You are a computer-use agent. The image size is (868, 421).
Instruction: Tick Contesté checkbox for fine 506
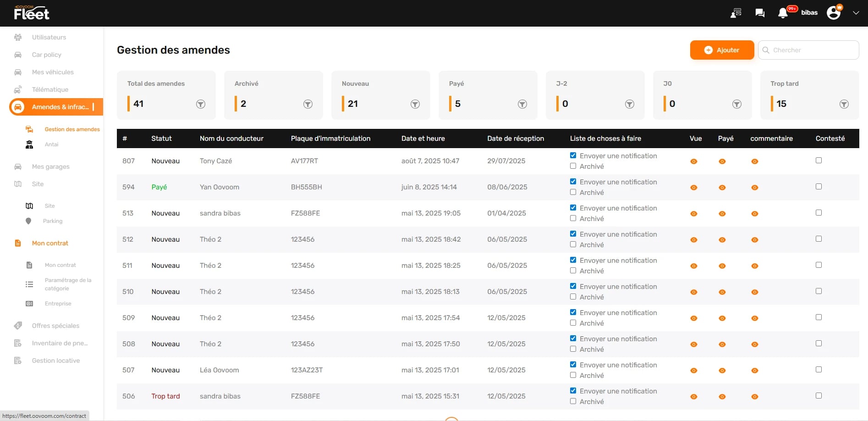pyautogui.click(x=819, y=396)
